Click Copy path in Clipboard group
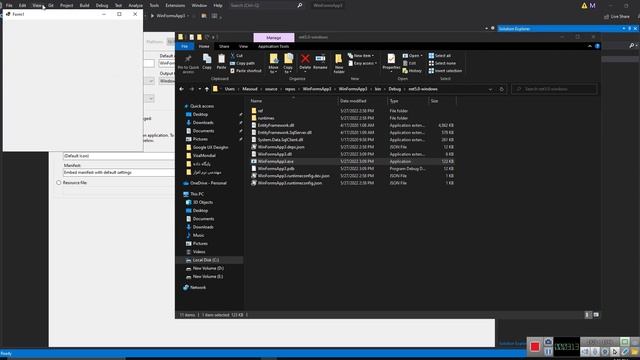The height and width of the screenshot is (360, 640). point(242,63)
